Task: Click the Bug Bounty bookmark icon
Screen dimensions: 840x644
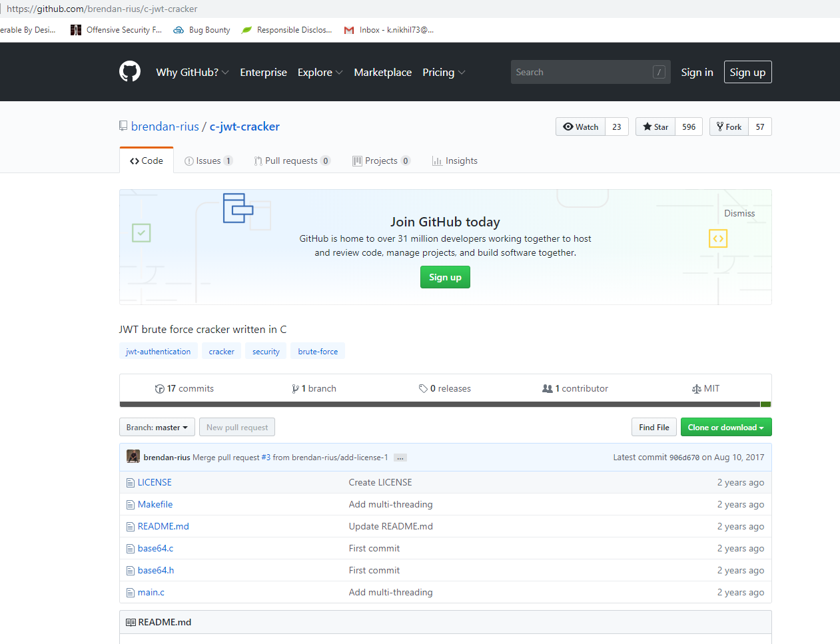Action: [179, 30]
